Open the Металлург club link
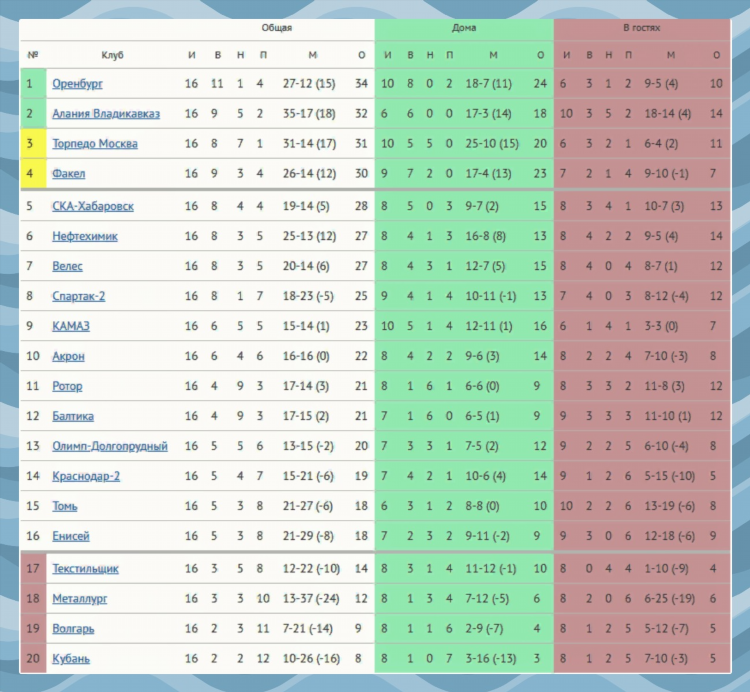750x692 pixels. (79, 599)
